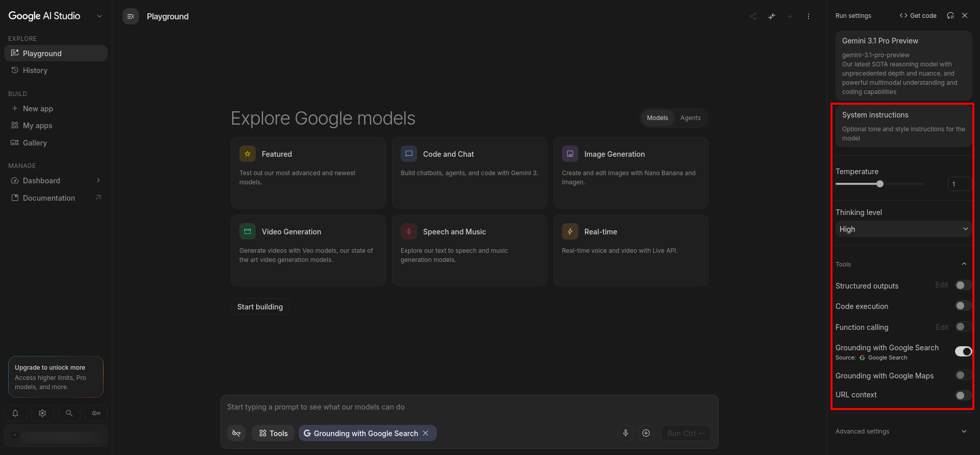Click Edit next to Structured outputs
980x455 pixels.
[x=942, y=285]
